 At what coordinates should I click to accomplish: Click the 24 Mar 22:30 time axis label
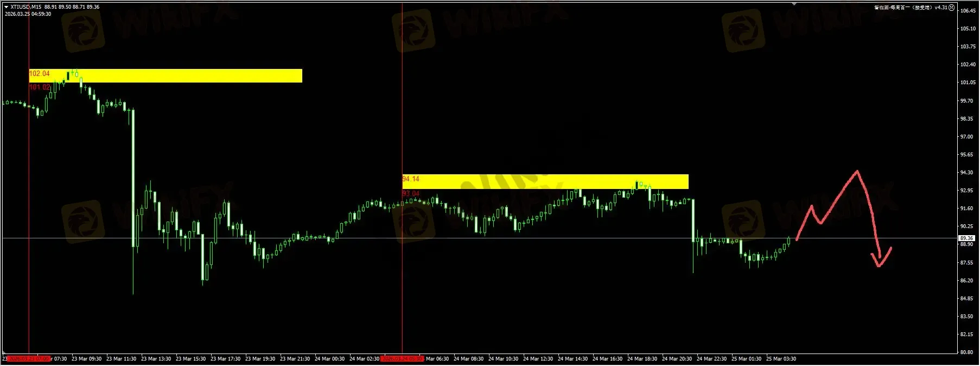coord(711,359)
